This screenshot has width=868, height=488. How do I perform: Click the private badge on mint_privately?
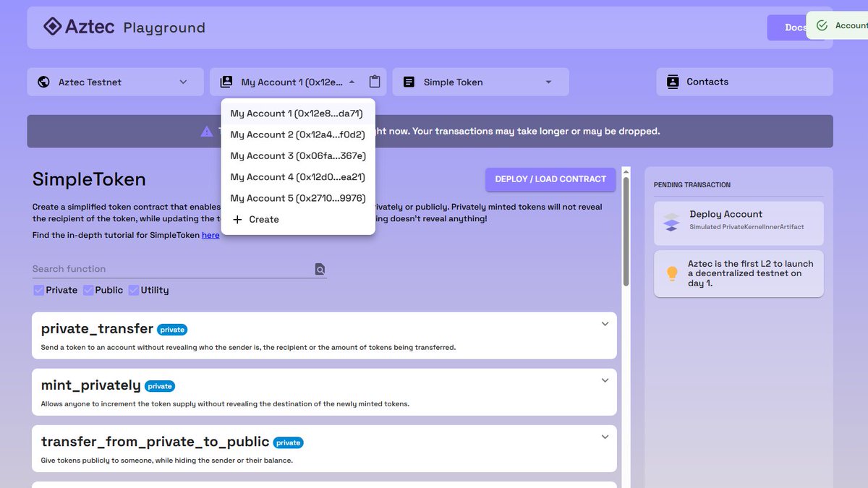coord(160,386)
